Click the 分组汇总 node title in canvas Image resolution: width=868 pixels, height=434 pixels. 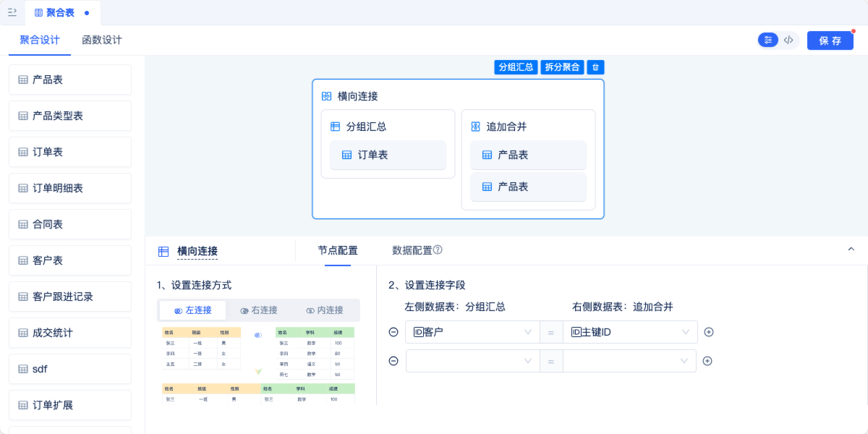[366, 127]
